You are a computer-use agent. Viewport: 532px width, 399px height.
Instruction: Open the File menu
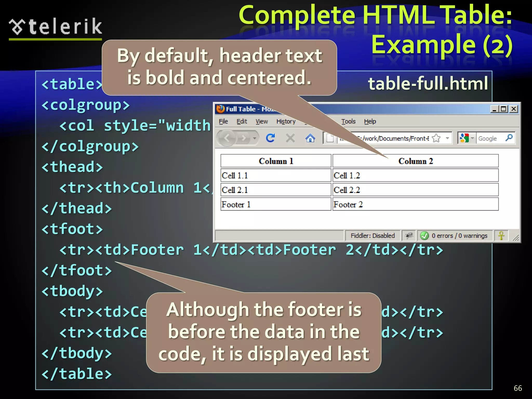[223, 122]
